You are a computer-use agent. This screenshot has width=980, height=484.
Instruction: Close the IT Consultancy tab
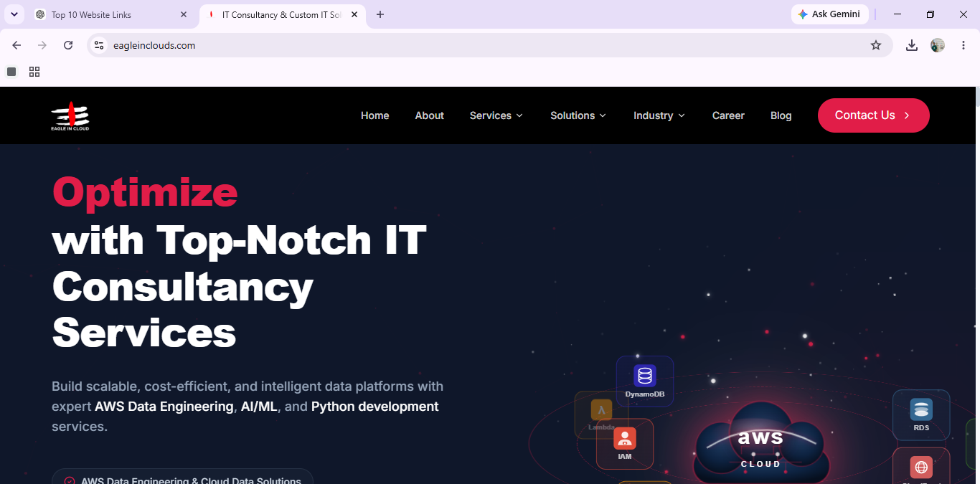pos(354,14)
